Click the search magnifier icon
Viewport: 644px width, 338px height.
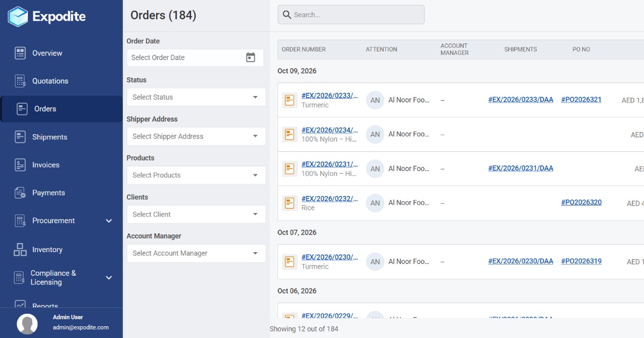coord(287,15)
